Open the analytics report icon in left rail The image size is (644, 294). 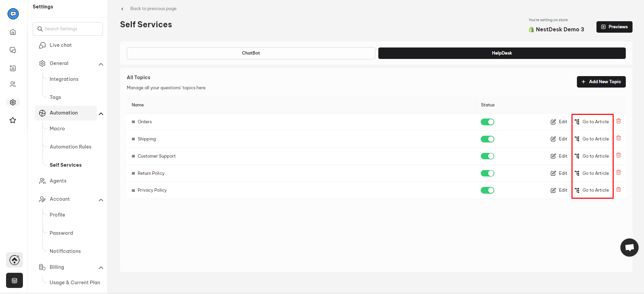[x=13, y=68]
